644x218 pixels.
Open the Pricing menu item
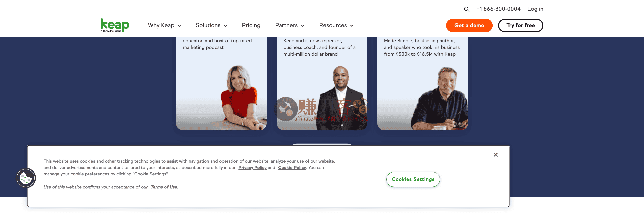[x=251, y=25]
